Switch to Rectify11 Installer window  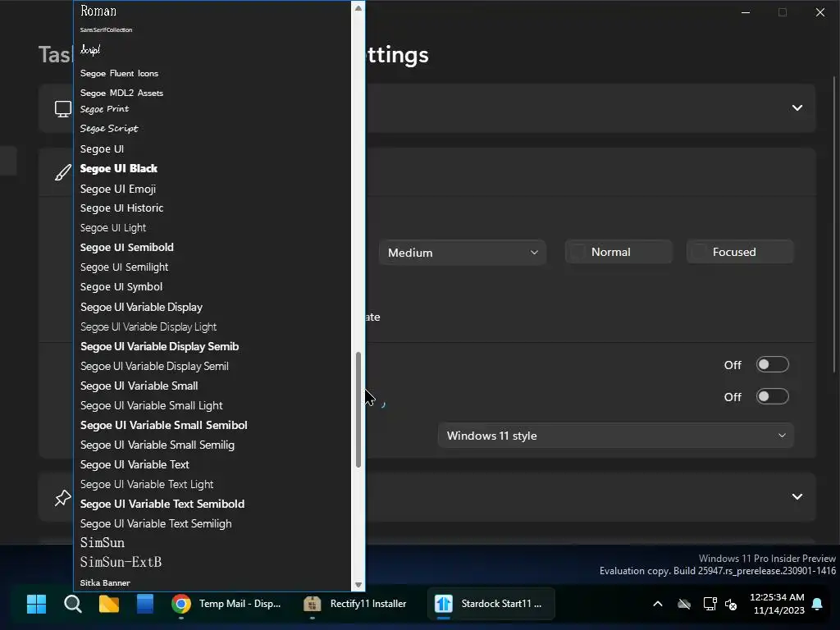(x=355, y=604)
